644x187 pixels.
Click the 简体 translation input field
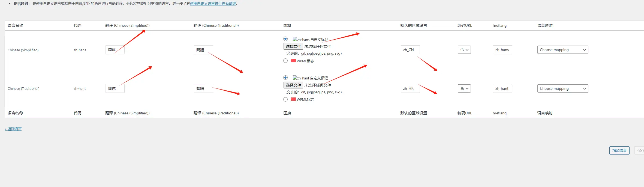pos(115,50)
